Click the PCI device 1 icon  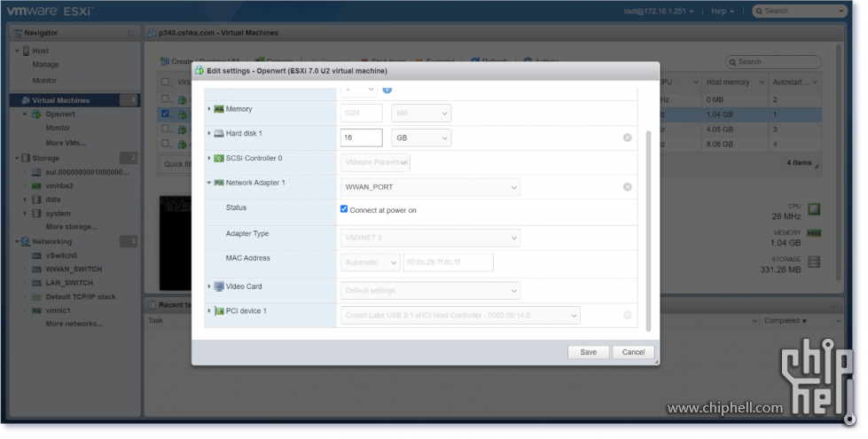click(x=219, y=311)
